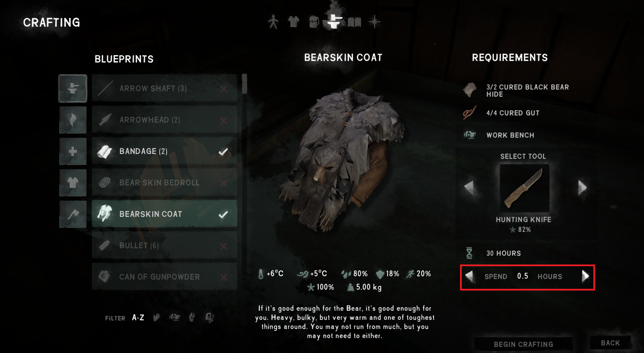Screen dimensions: 644x353
Task: Select the clothing category shirt icon
Action: [x=73, y=183]
